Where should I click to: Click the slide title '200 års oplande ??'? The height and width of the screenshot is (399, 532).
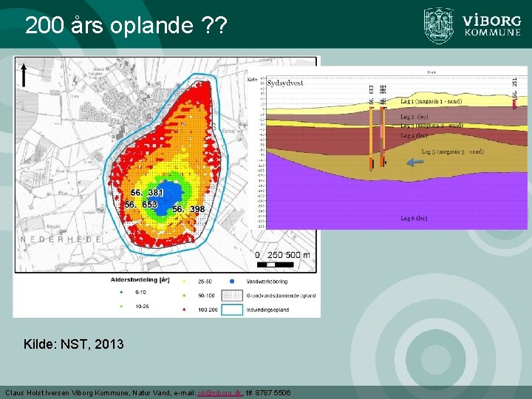[126, 25]
